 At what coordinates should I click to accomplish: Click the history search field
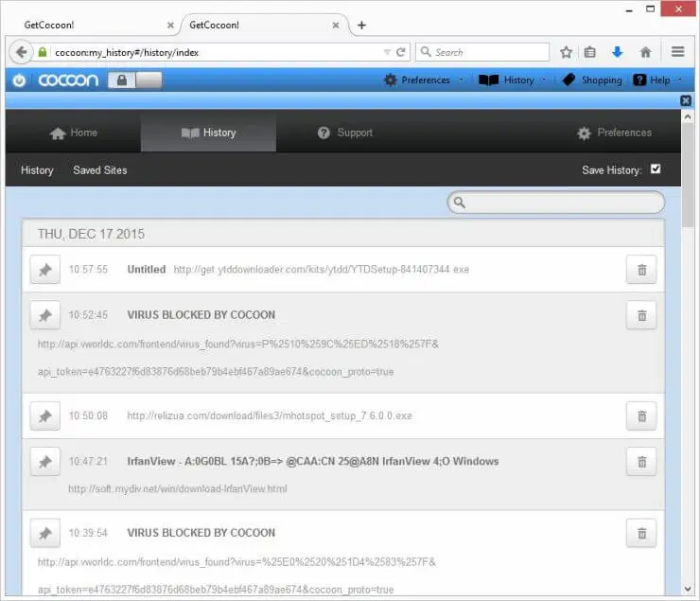pyautogui.click(x=556, y=203)
